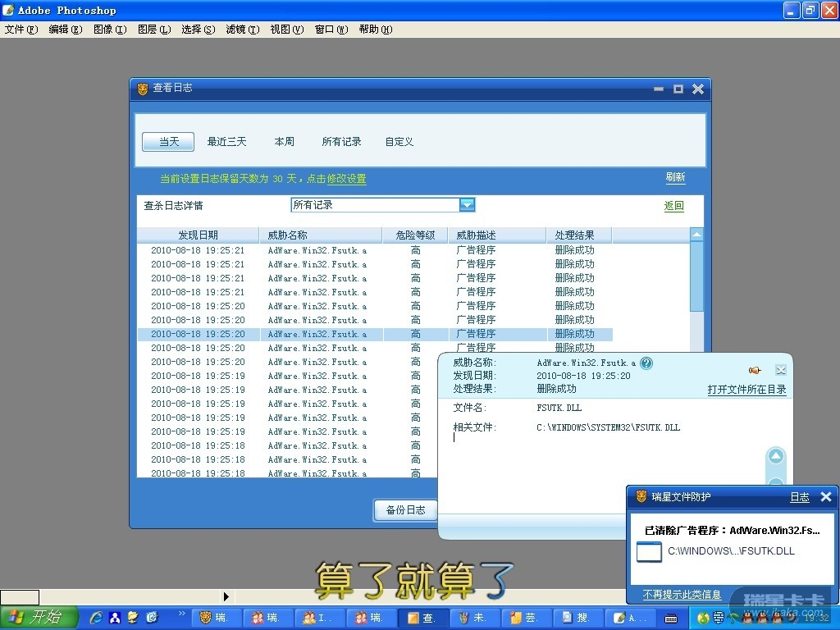840x630 pixels.
Task: Click the help question mark icon beside threat name
Action: pos(646,363)
